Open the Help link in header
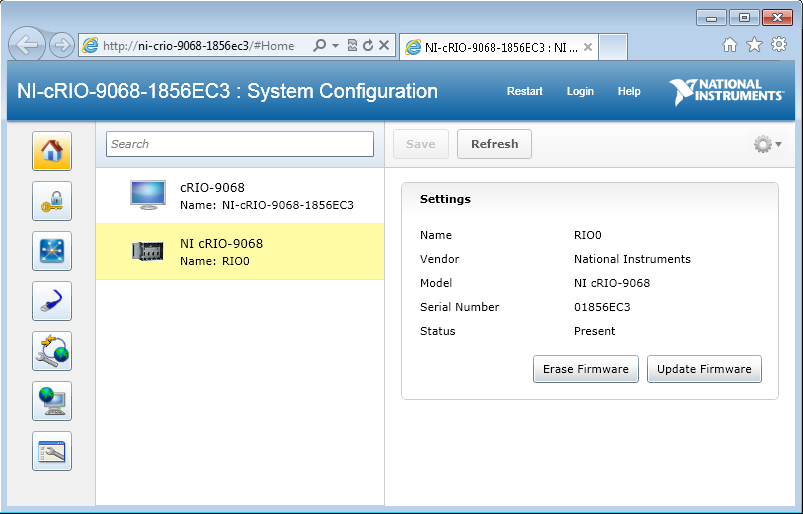Screen dimensions: 803x514 pos(629,91)
